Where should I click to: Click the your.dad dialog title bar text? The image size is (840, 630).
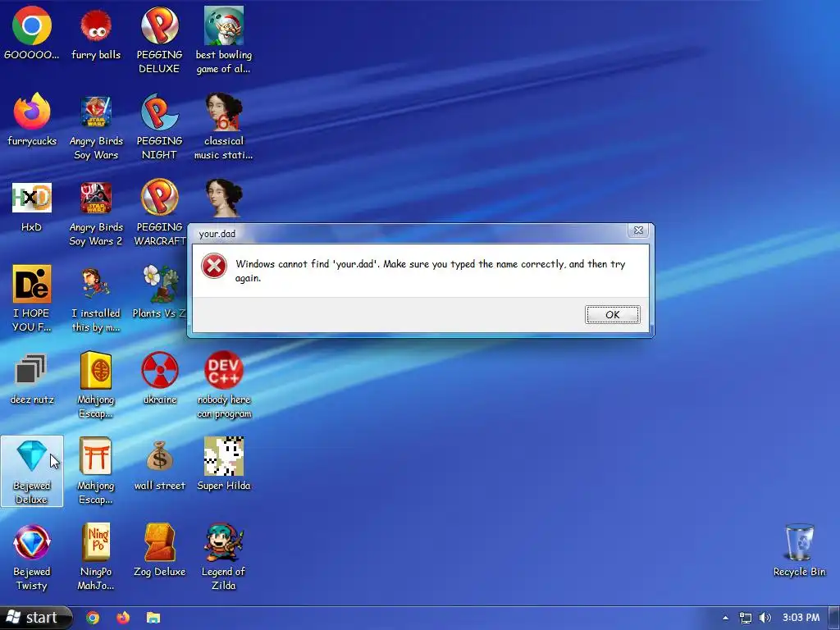[217, 234]
